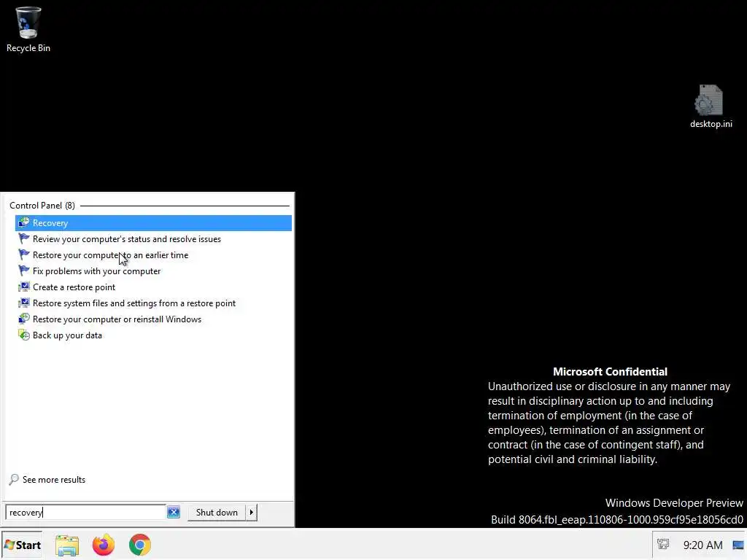The image size is (747, 560).
Task: Open the Recovery control panel result
Action: click(x=153, y=223)
